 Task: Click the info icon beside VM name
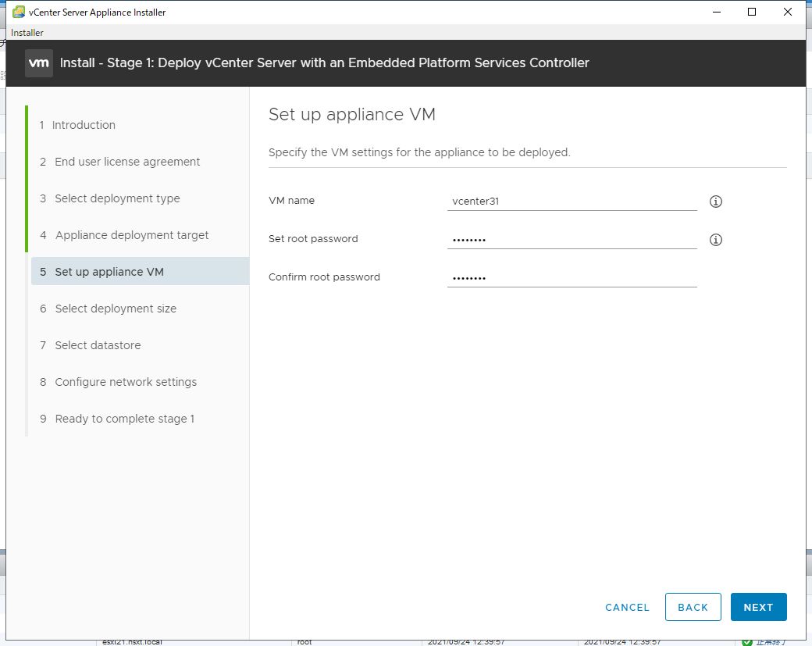pos(716,202)
